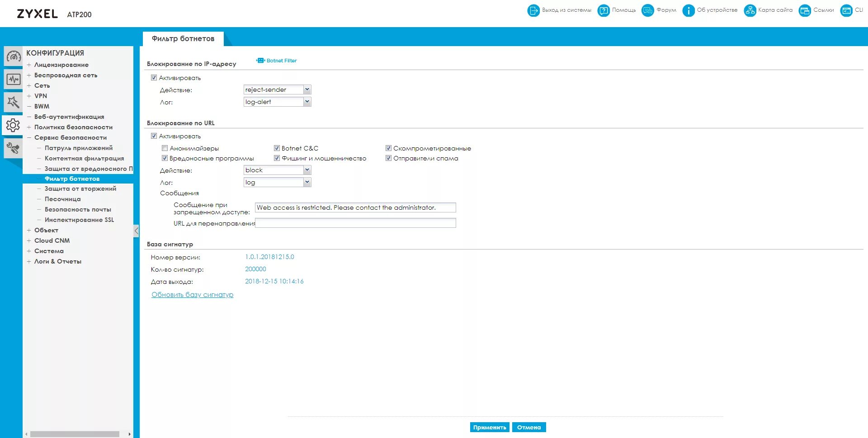Viewport: 868px width, 438px height.
Task: Uncheck Вредоносные программы category
Action: pos(165,158)
